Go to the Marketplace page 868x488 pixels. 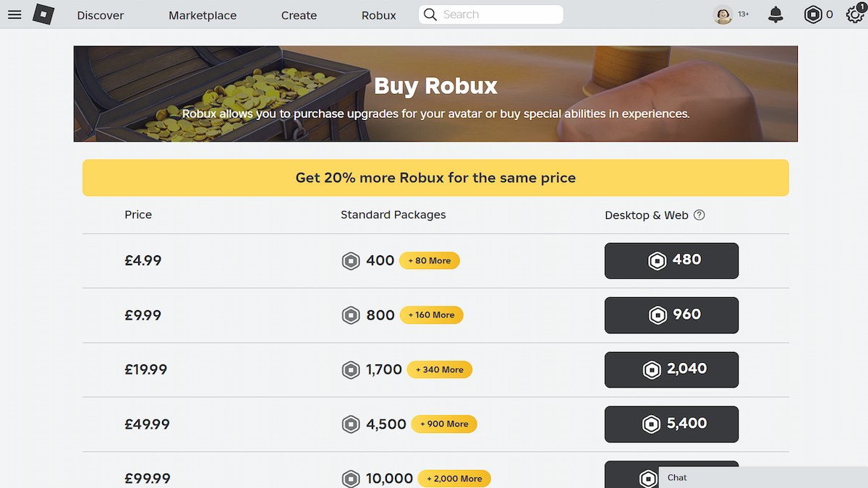(202, 14)
